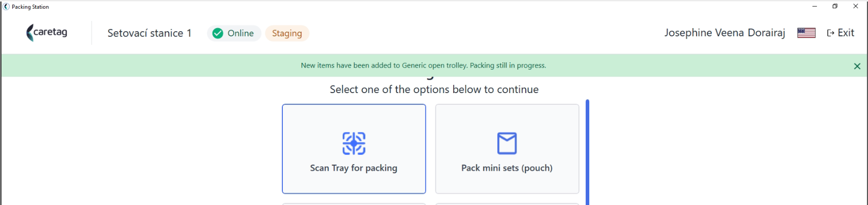This screenshot has height=205, width=868.
Task: Click the Exit arrow icon
Action: coord(831,33)
